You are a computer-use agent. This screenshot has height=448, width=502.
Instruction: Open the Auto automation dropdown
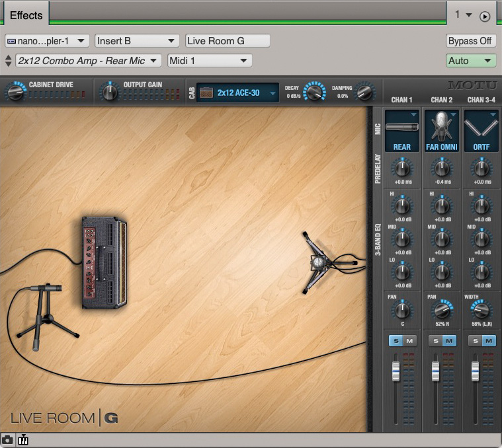(471, 60)
